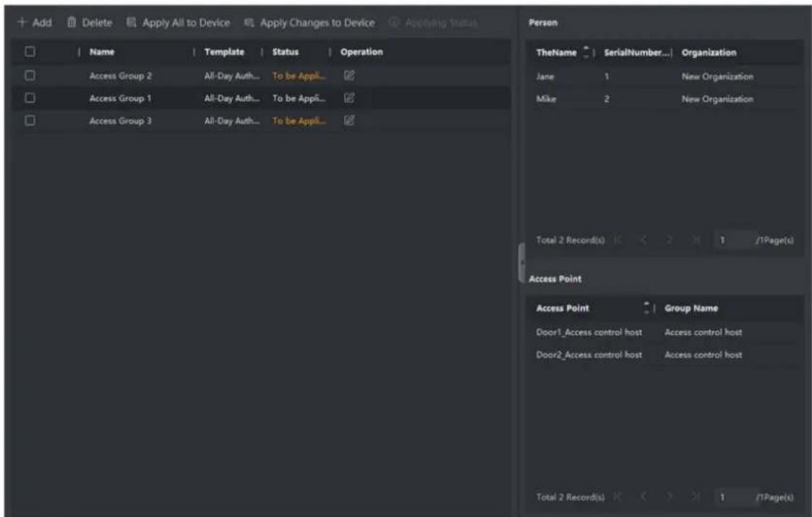812x517 pixels.
Task: Click the Apply Changes to Device icon
Action: coord(249,23)
